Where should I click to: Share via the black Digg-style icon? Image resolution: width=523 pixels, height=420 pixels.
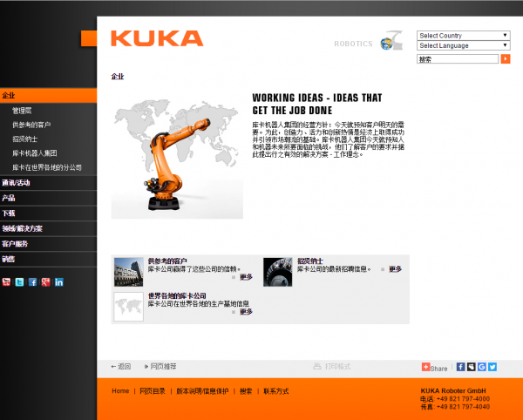pos(472,367)
